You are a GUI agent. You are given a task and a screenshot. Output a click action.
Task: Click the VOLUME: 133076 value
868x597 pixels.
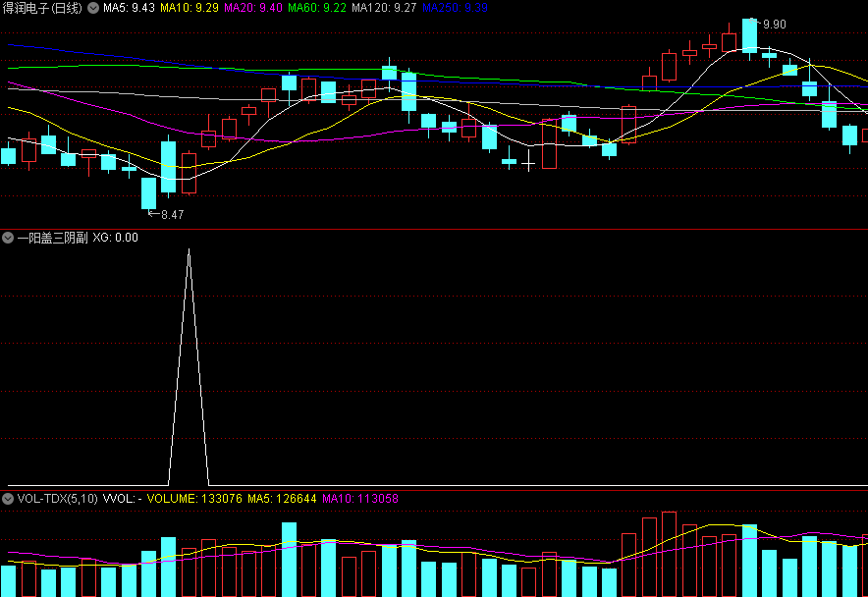point(194,499)
